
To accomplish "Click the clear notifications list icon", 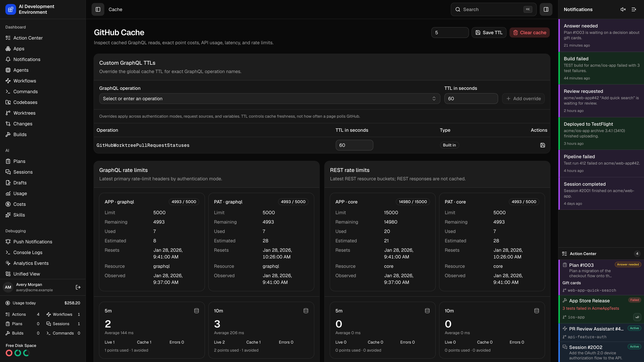I will tap(634, 10).
